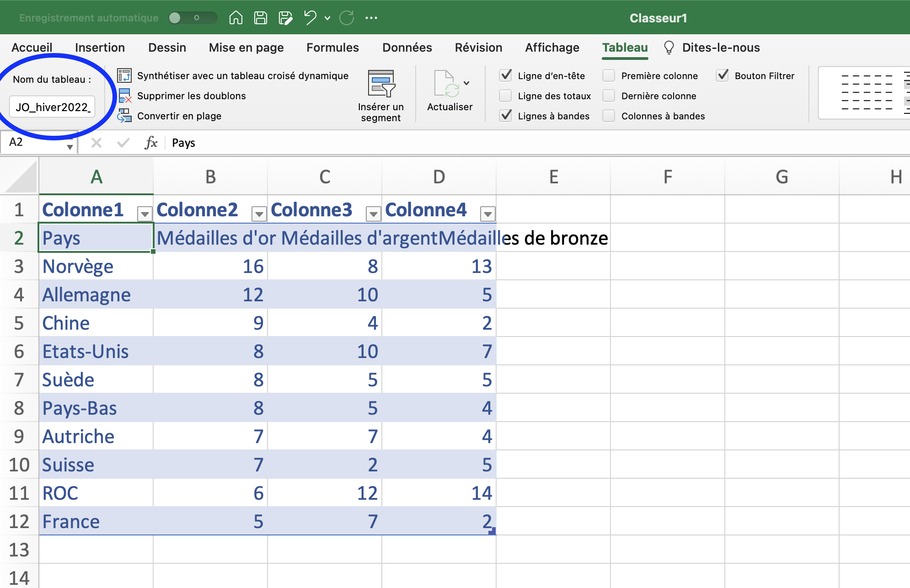This screenshot has width=910, height=588.
Task: Click Supprimer les doublons
Action: (x=192, y=96)
